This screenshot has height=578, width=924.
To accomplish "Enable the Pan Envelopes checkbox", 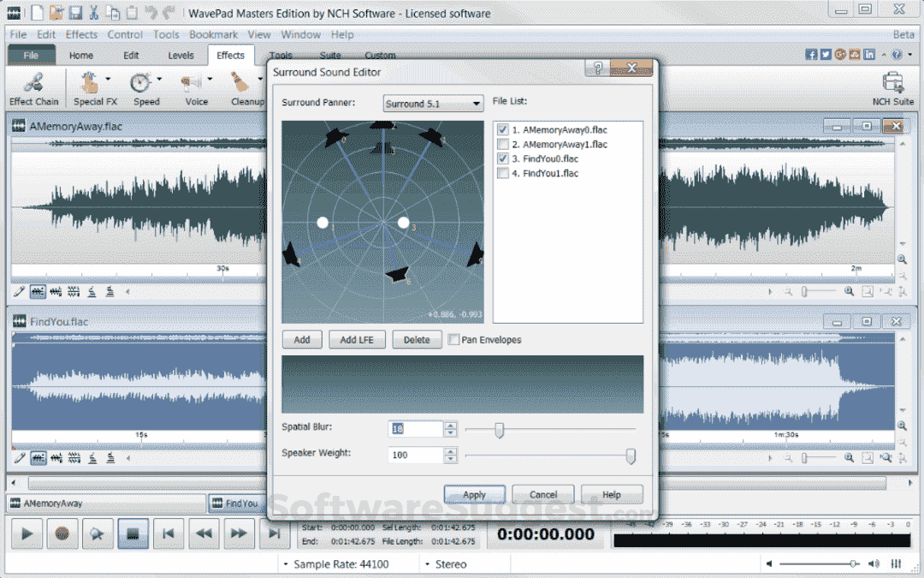I will [453, 340].
